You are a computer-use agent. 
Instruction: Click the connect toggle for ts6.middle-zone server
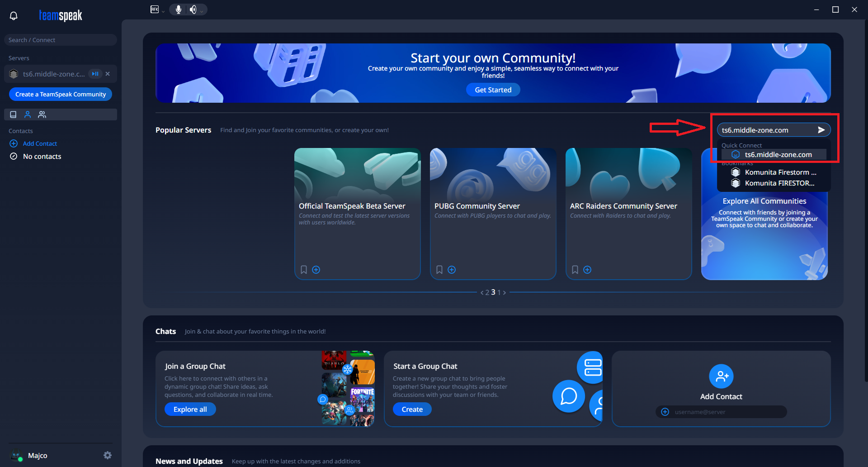pos(95,74)
